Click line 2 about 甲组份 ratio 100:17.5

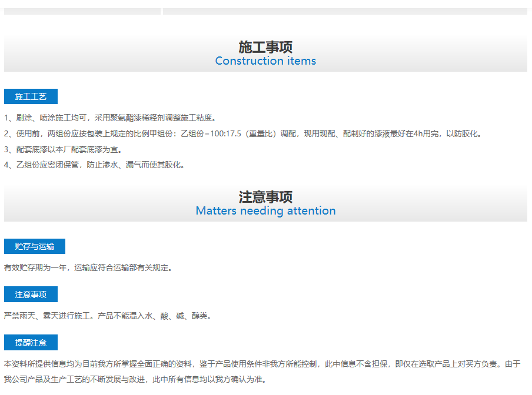243,133
